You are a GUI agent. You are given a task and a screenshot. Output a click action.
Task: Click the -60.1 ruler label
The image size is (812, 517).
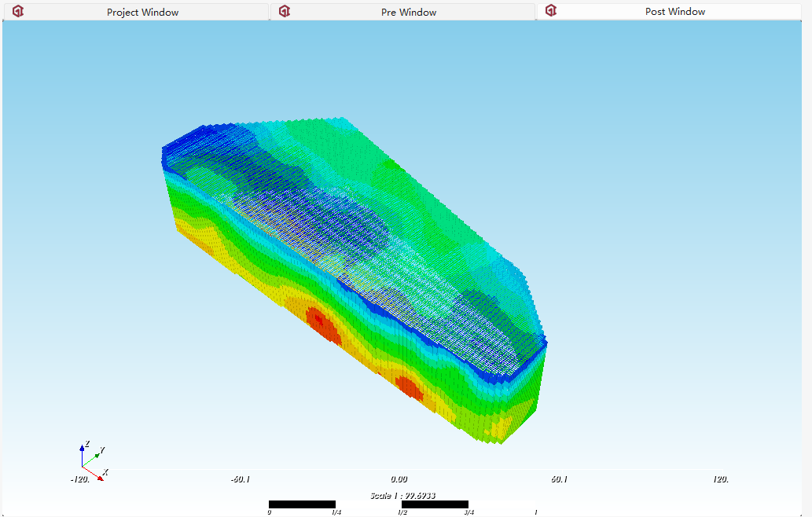240,478
